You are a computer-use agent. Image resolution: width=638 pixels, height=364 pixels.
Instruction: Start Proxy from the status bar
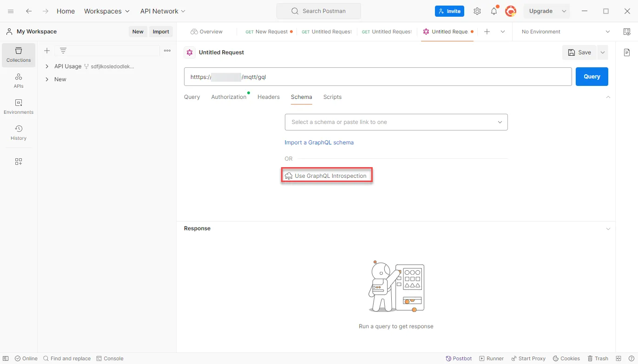point(528,358)
